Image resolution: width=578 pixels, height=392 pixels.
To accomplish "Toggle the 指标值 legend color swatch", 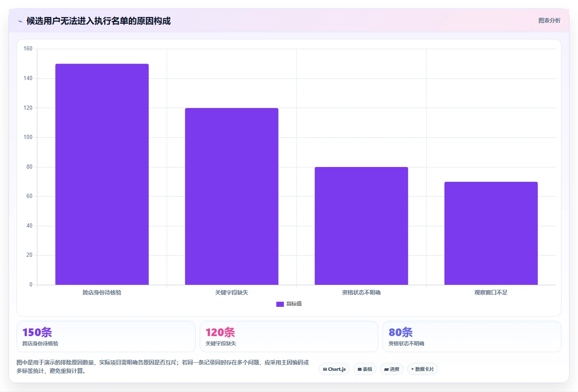I will (280, 304).
